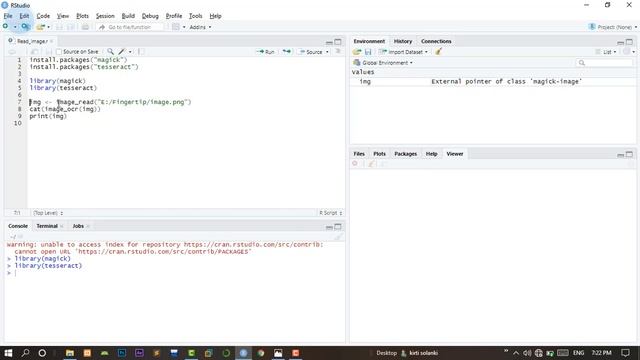This screenshot has width=640, height=360.
Task: Click the workspace panes grid icon
Action: coord(176,27)
